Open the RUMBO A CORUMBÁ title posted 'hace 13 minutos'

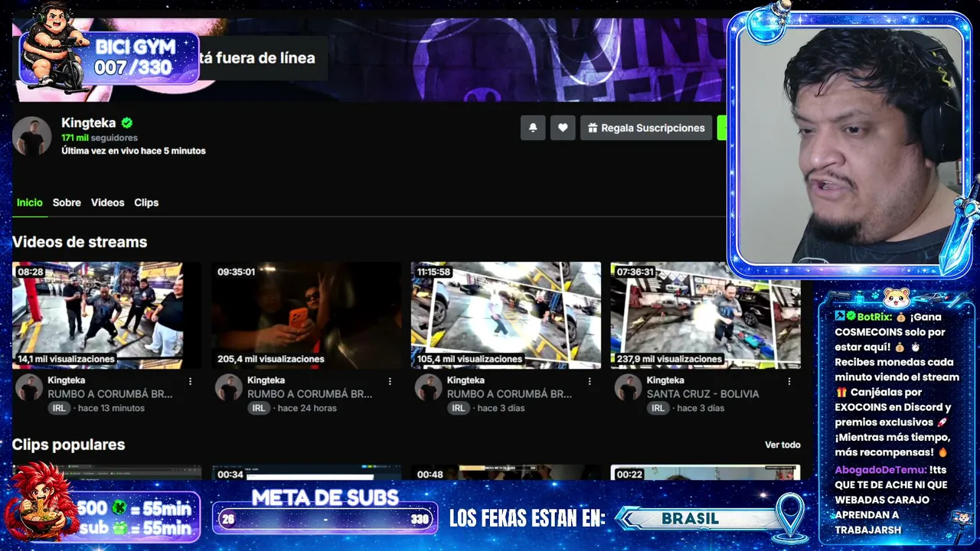pos(110,394)
